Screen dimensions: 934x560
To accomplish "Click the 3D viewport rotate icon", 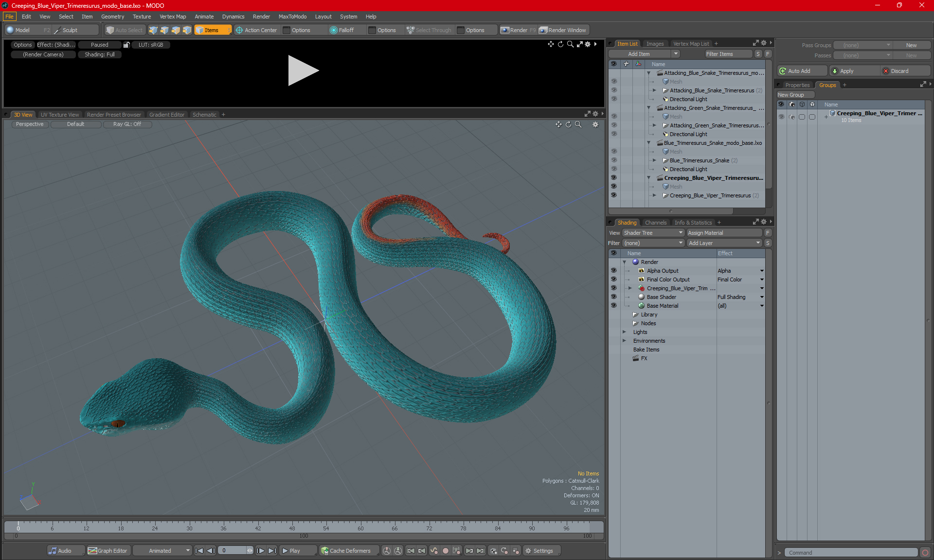I will [568, 124].
